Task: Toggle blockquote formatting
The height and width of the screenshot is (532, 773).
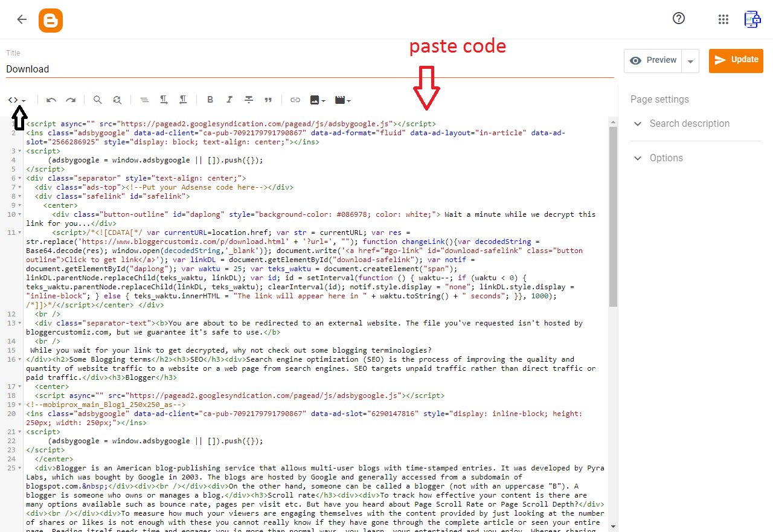Action: click(268, 100)
